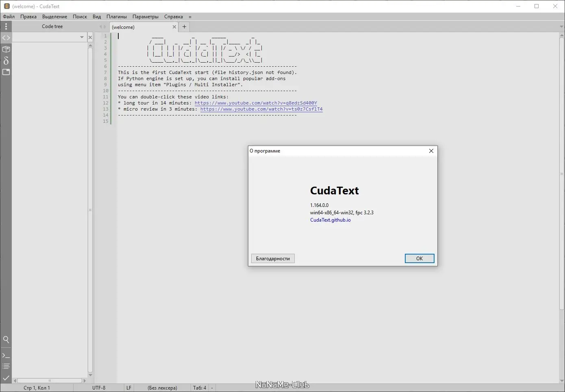The width and height of the screenshot is (565, 392).
Task: Open the delta-symbol sidebar panel
Action: [x=6, y=61]
